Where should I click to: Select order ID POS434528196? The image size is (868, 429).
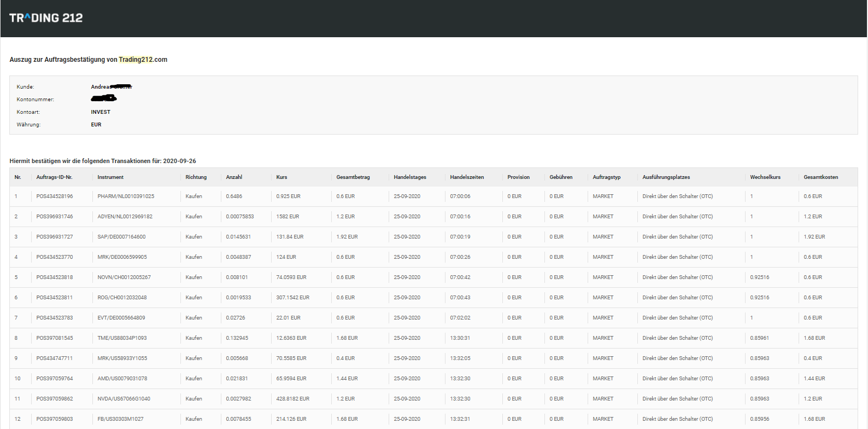55,196
